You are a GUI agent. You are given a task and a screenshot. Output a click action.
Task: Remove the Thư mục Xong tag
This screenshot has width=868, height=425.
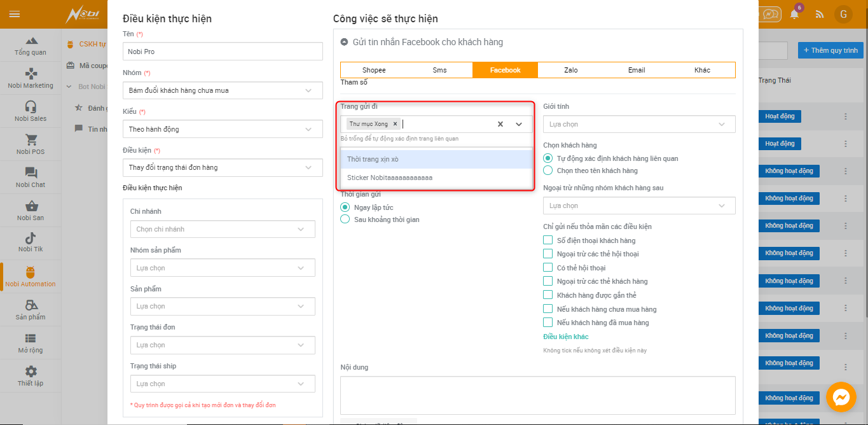coord(395,124)
